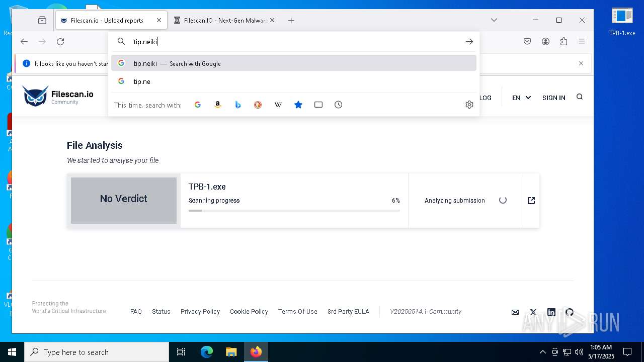Show hidden system tray icons
Viewport: 644px width, 362px height.
[542, 352]
